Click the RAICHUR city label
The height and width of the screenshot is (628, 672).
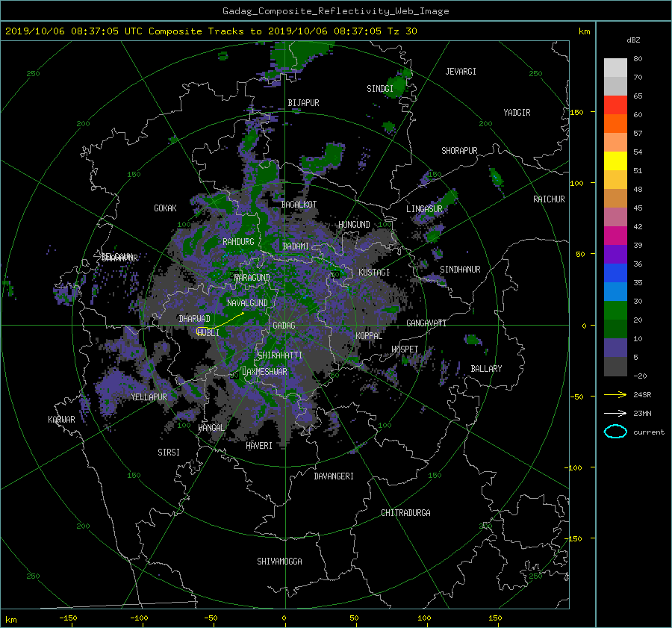(x=549, y=199)
